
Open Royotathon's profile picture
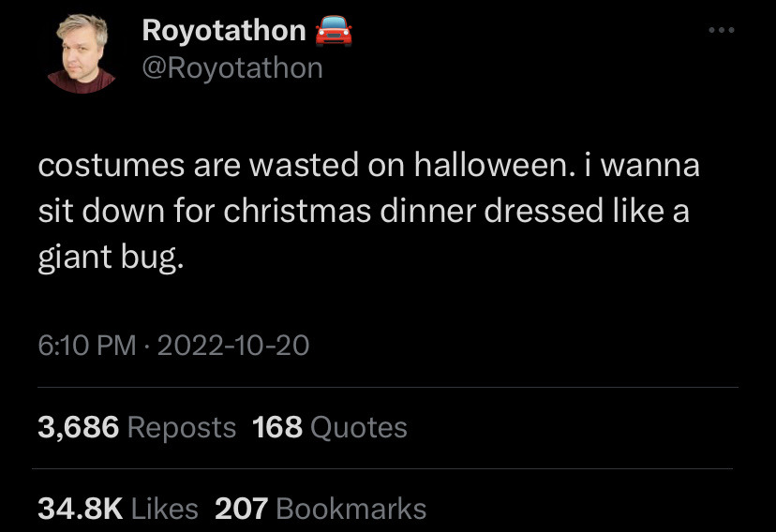tap(81, 53)
